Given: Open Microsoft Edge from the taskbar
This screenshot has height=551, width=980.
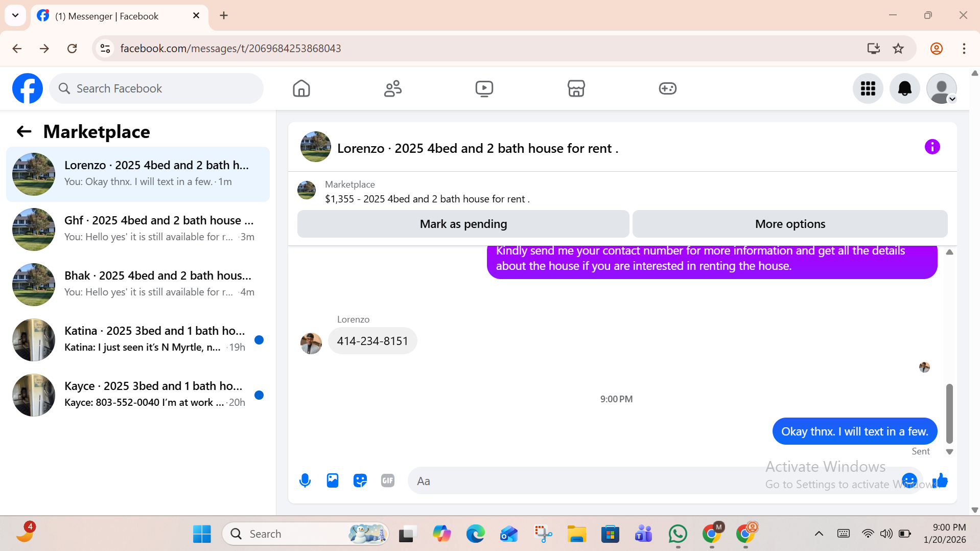Looking at the screenshot, I should tap(475, 534).
